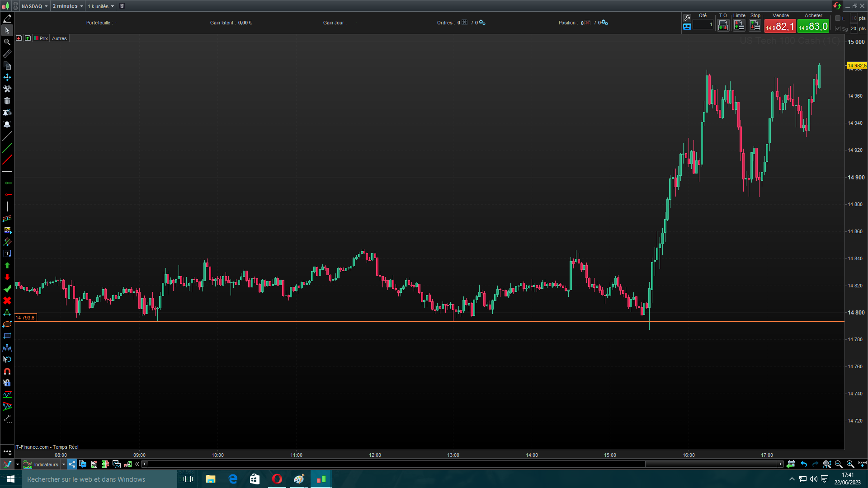Click the Stop order icon
868x488 pixels.
tap(755, 26)
